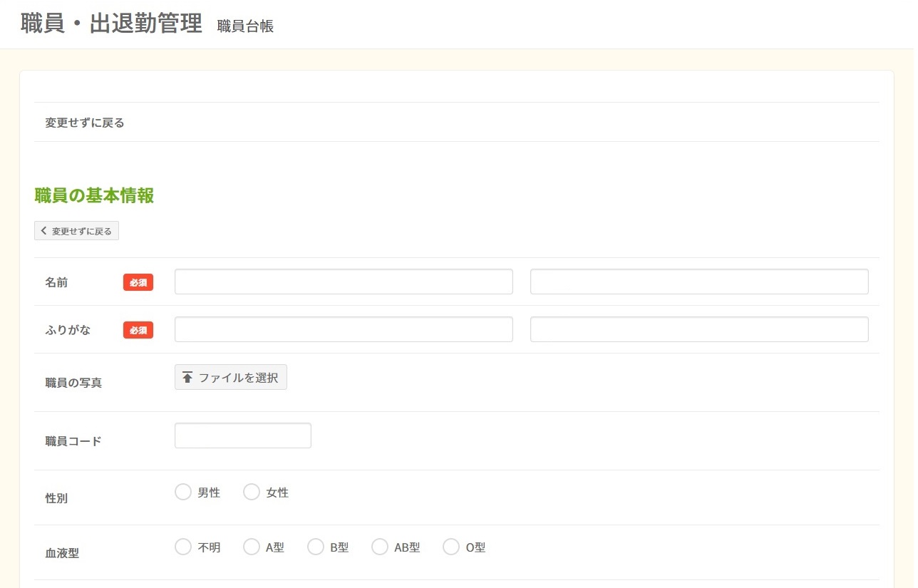This screenshot has width=918, height=588.
Task: Focus the second ふりがな input field
Action: coord(699,329)
